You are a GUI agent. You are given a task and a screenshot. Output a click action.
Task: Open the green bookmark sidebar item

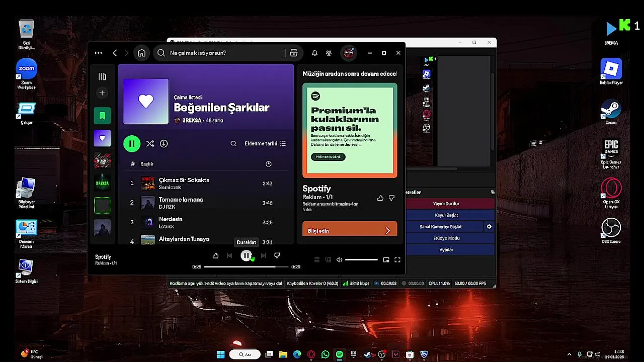(102, 116)
